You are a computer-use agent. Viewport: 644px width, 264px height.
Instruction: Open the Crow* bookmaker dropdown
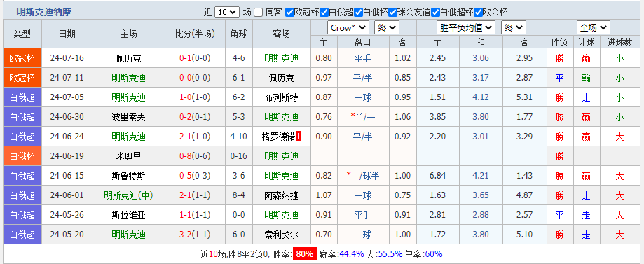(x=348, y=27)
